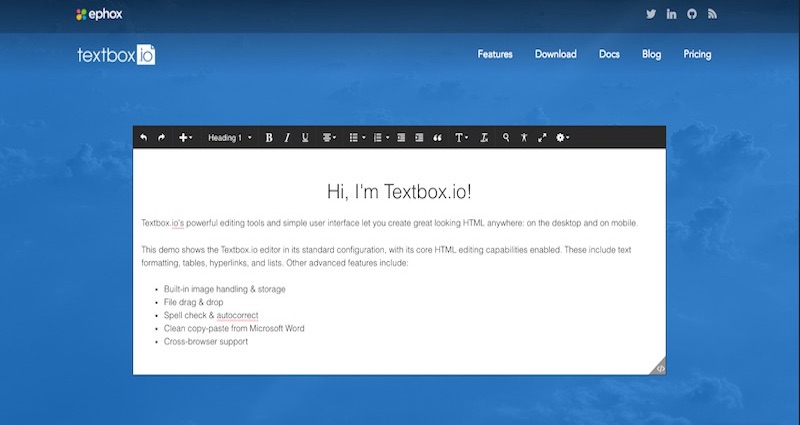Apply blockquote formatting

(437, 138)
